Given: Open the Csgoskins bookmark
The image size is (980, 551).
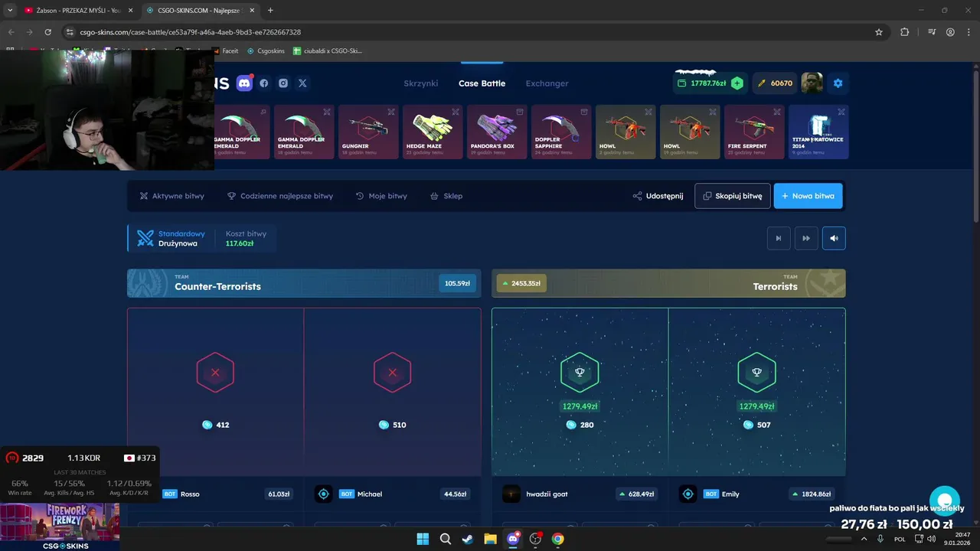Looking at the screenshot, I should coord(266,51).
